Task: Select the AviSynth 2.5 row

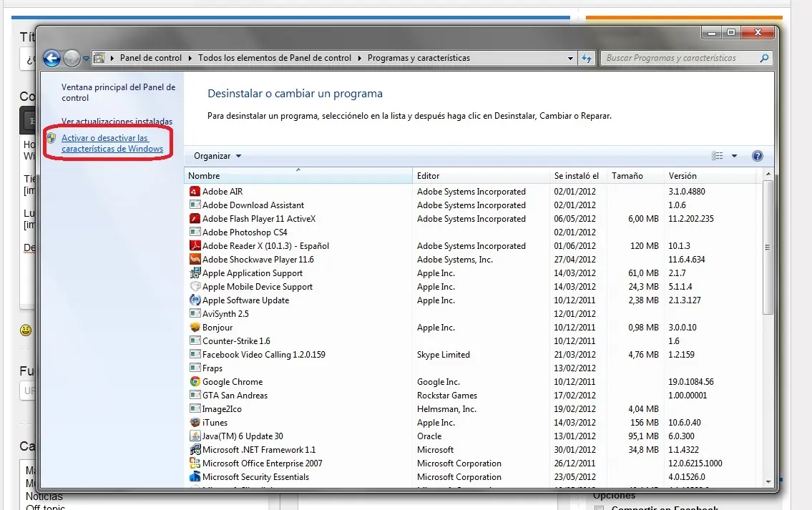Action: click(471, 314)
